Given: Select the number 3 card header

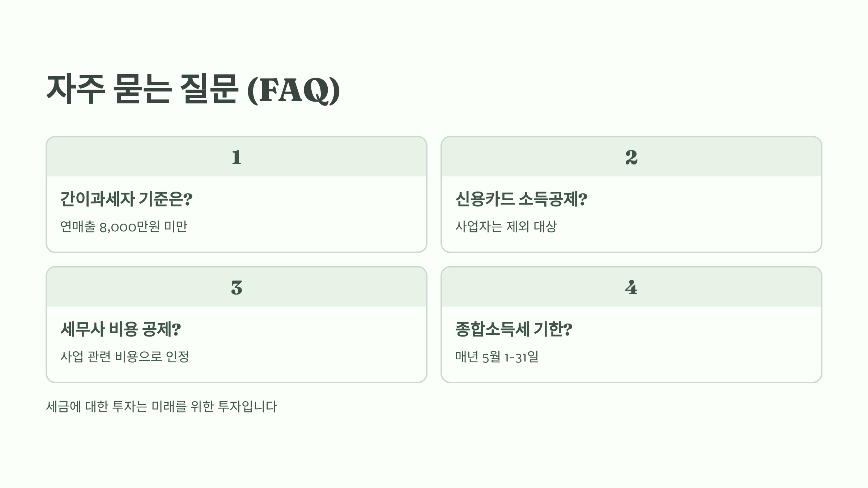Looking at the screenshot, I should 237,287.
